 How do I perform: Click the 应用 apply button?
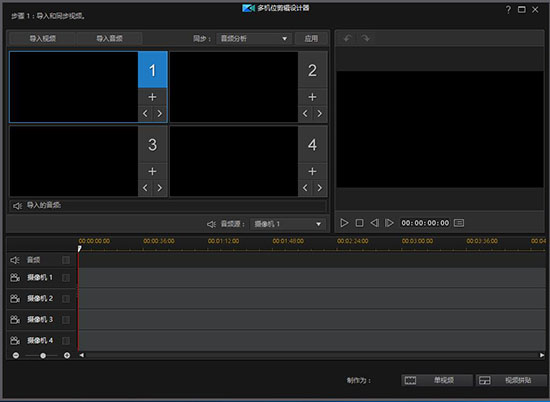tap(311, 39)
